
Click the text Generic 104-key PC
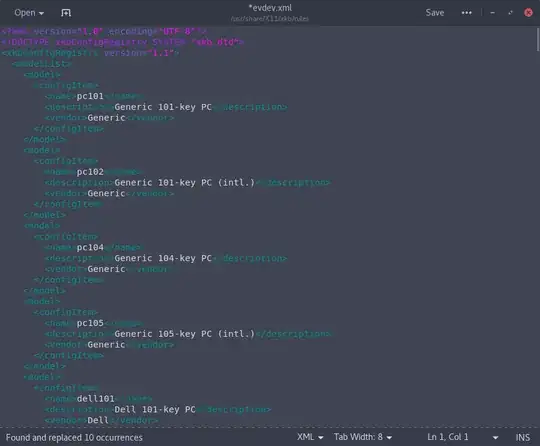point(163,258)
